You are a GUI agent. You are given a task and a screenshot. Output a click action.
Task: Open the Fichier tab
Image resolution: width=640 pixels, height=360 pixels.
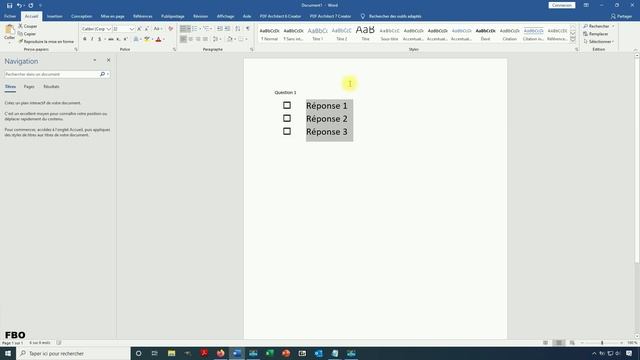10,16
